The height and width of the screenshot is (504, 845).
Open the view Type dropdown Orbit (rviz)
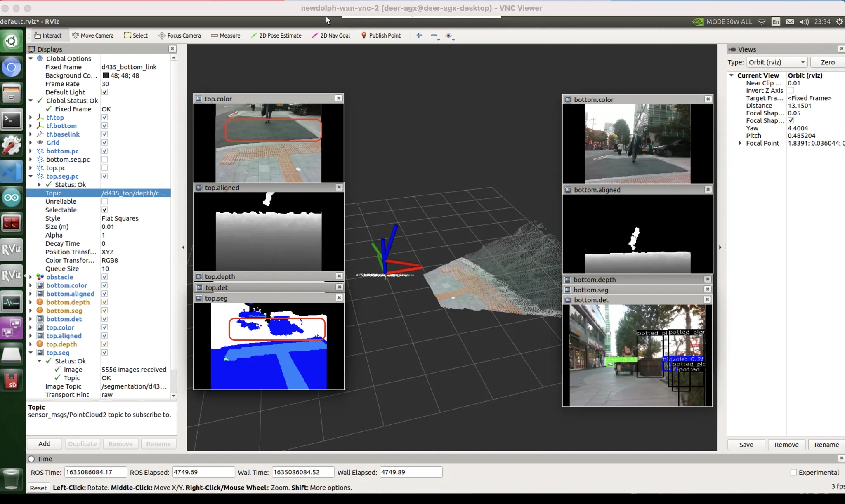[x=777, y=62]
